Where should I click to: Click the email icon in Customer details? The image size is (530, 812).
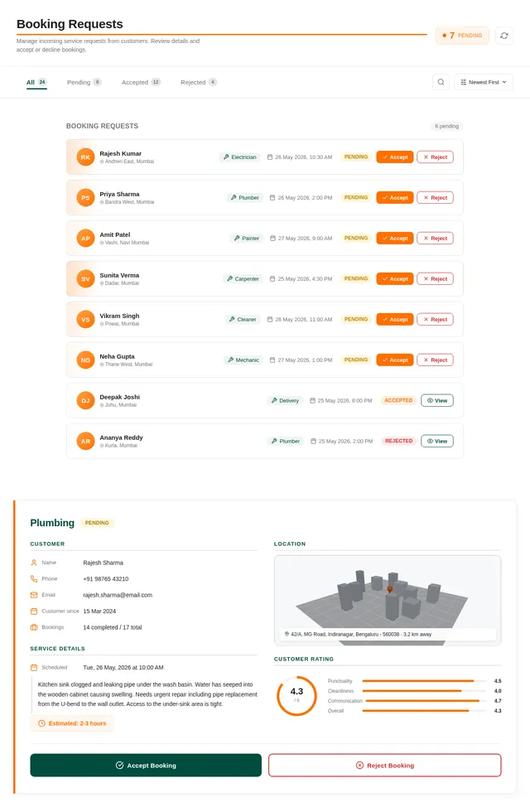click(34, 595)
